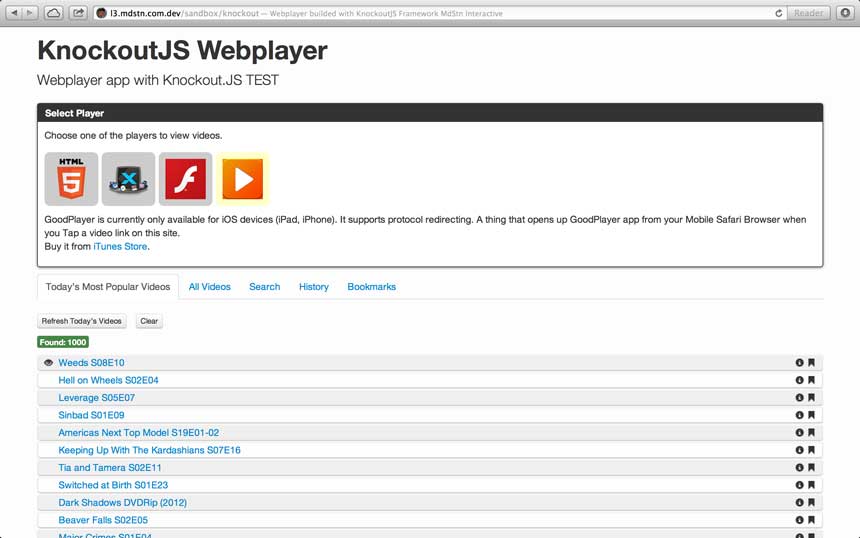Open the Bookmarks tab
860x538 pixels.
point(371,287)
